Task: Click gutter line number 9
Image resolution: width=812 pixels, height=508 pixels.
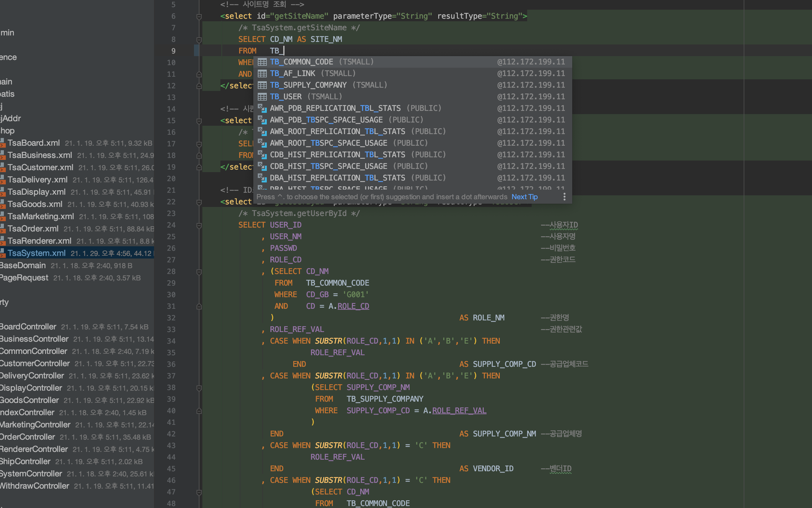Action: 173,51
